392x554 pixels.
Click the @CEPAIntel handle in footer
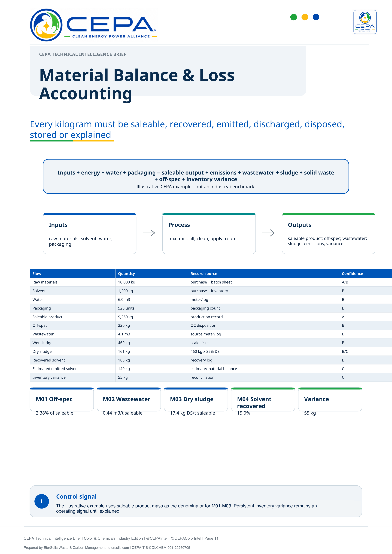click(x=157, y=538)
